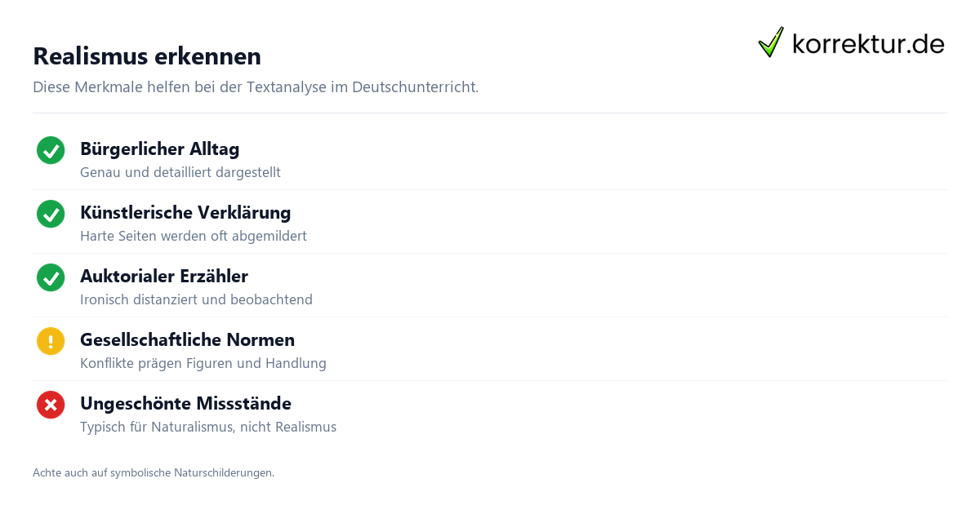Click the text Typisch für Naturalismus, nicht Realismus

[208, 428]
